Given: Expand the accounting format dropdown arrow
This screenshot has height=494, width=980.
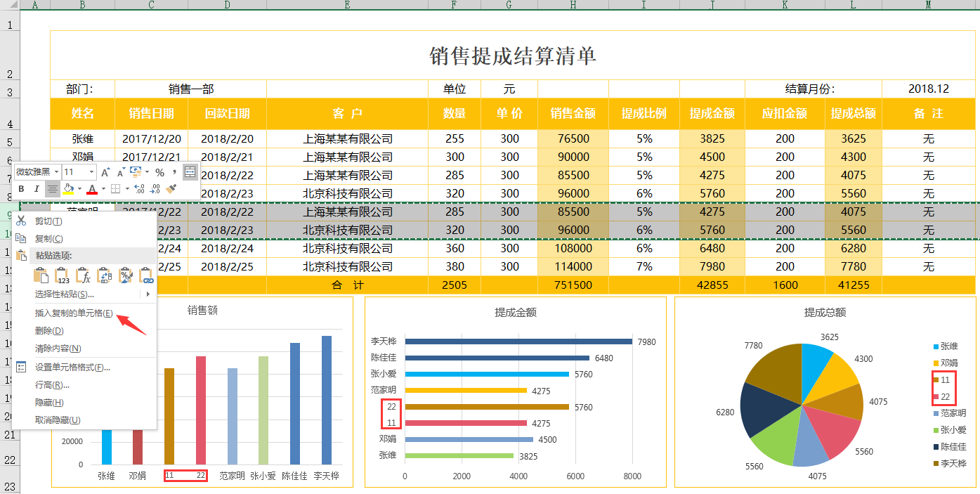Looking at the screenshot, I should pos(147,172).
